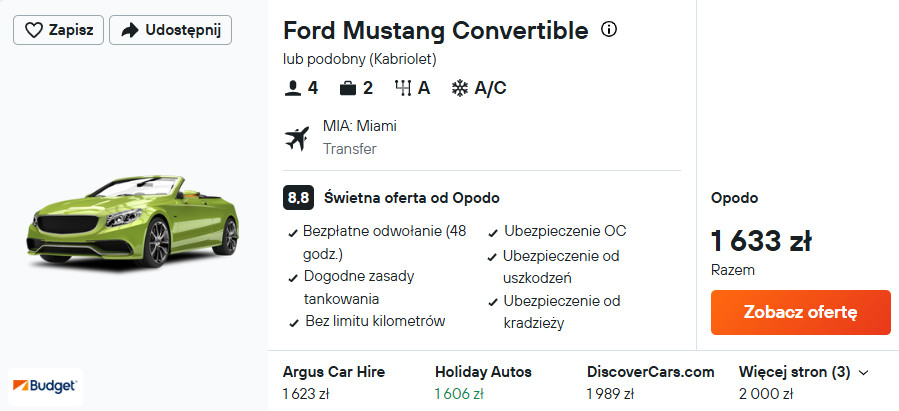Screen dimensions: 899x411
Task: Open the Holiday Autos 1 606 zł offer
Action: click(x=483, y=381)
